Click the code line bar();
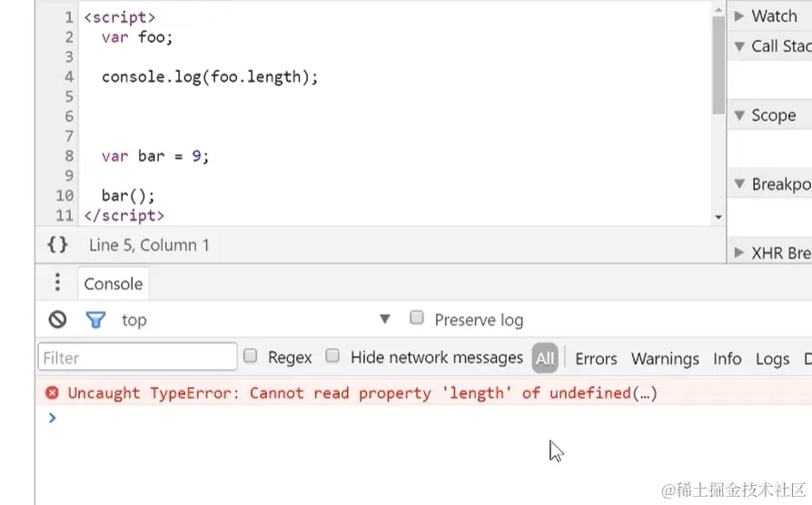The image size is (812, 505). (128, 196)
